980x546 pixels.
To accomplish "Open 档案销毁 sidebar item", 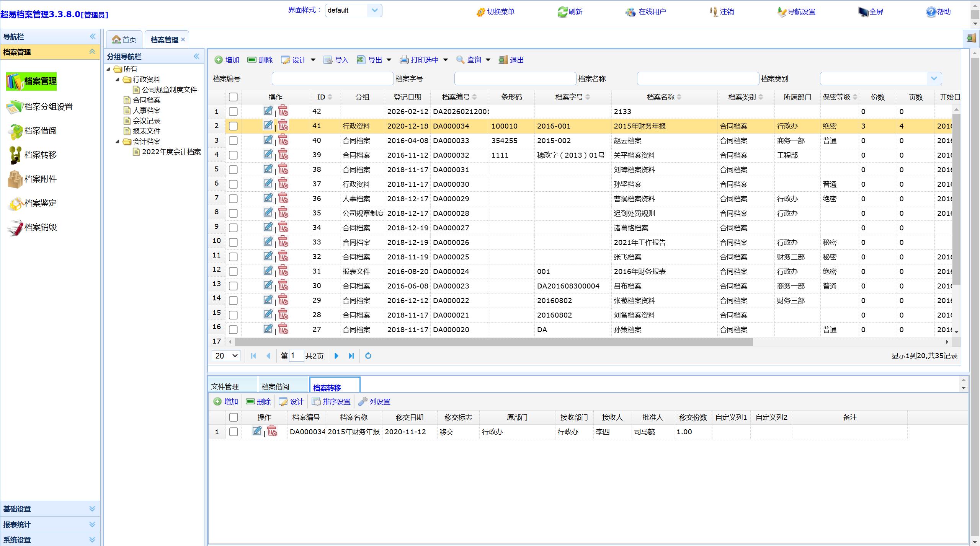I will point(40,227).
